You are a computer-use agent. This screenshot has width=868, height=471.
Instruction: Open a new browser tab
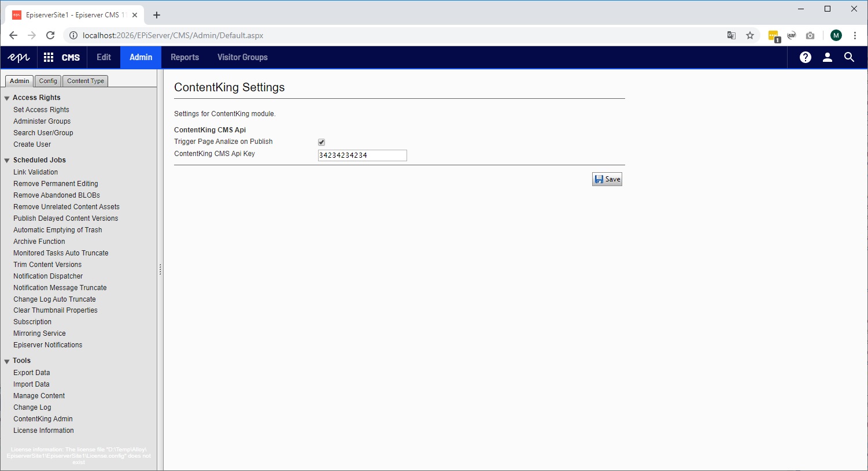point(157,15)
